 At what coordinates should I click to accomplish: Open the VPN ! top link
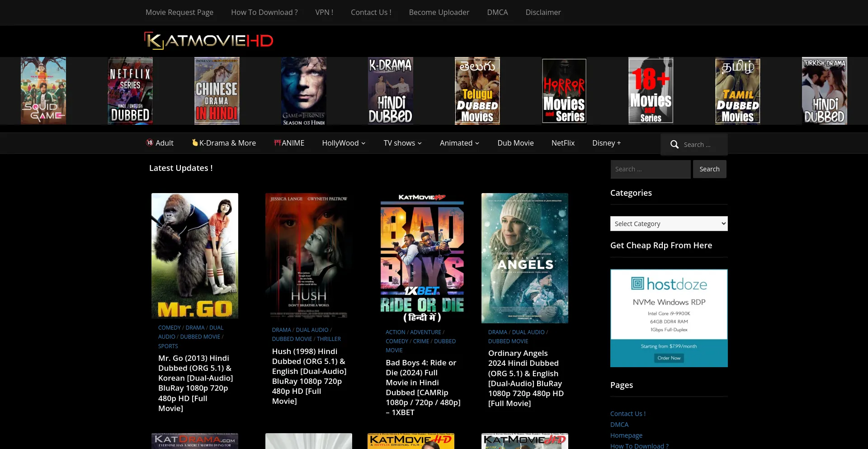(324, 12)
